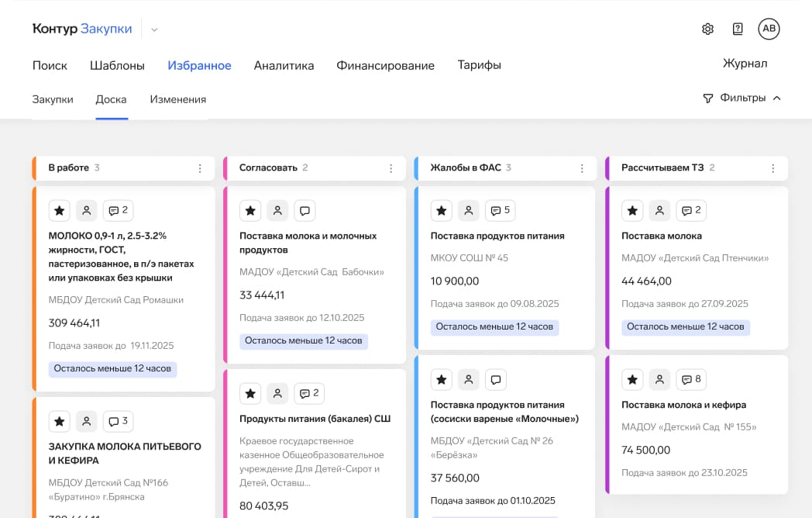Collapse the Фильтры panel
Image resolution: width=812 pixels, height=518 pixels.
coord(741,98)
